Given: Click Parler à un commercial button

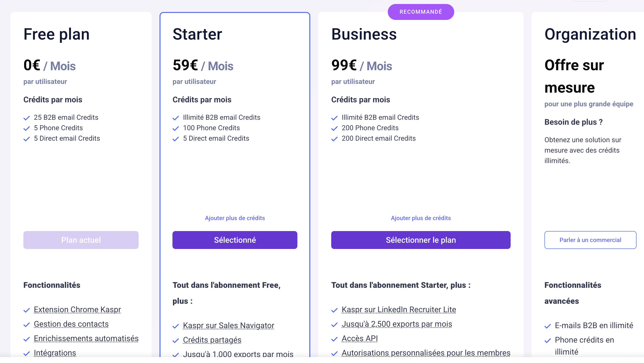Looking at the screenshot, I should (590, 240).
